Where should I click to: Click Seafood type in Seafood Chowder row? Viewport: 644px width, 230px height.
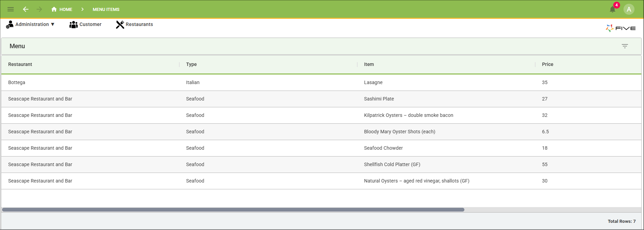click(x=195, y=148)
